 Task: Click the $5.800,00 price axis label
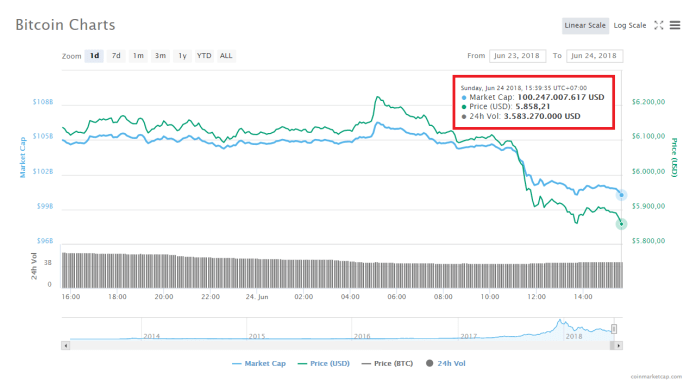pyautogui.click(x=649, y=241)
